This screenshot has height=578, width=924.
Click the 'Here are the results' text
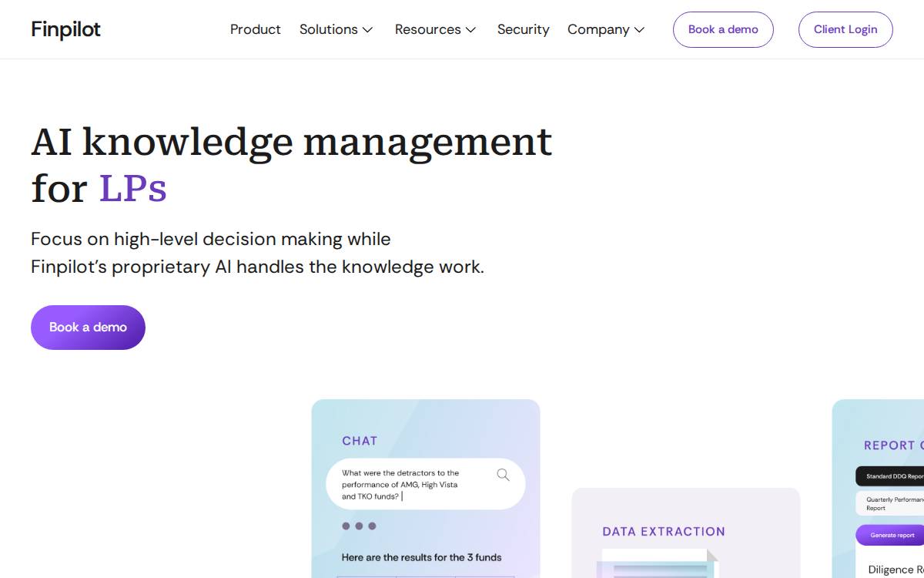pos(422,557)
